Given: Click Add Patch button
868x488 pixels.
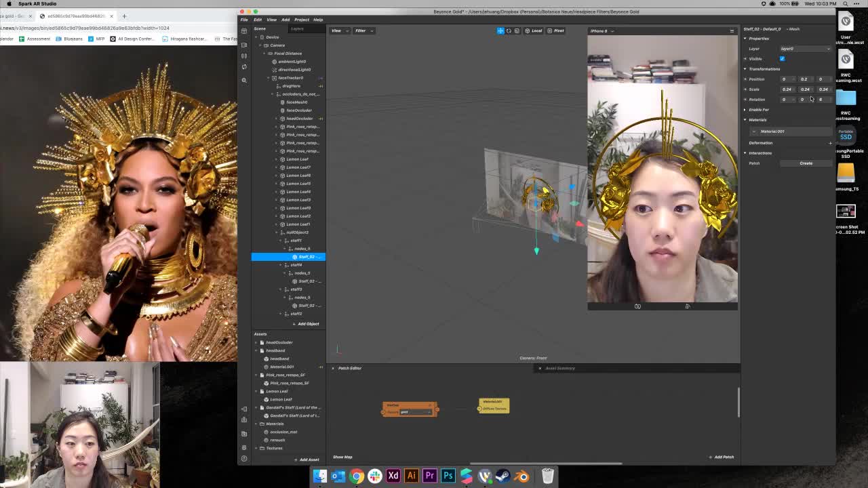Looking at the screenshot, I should [722, 457].
